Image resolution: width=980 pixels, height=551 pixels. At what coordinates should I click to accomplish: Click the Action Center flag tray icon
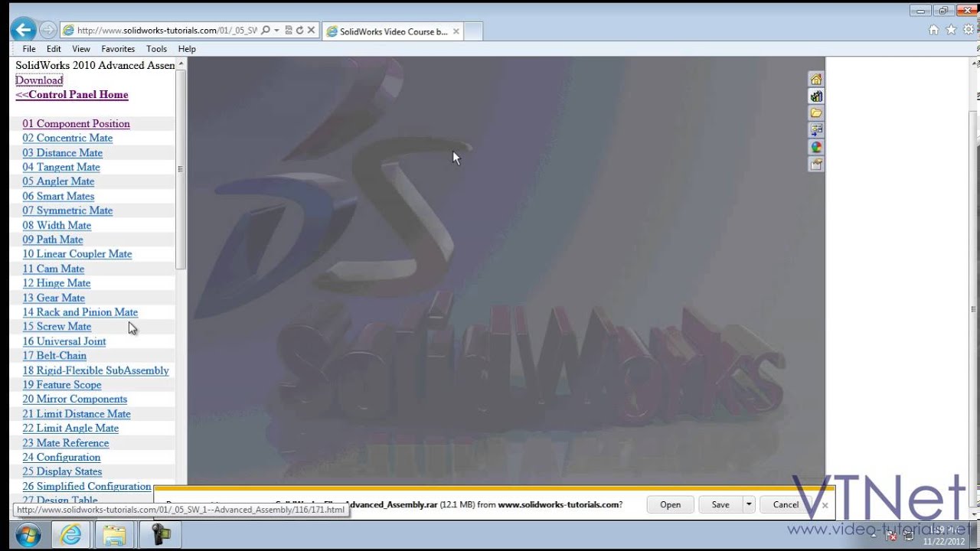pos(891,534)
